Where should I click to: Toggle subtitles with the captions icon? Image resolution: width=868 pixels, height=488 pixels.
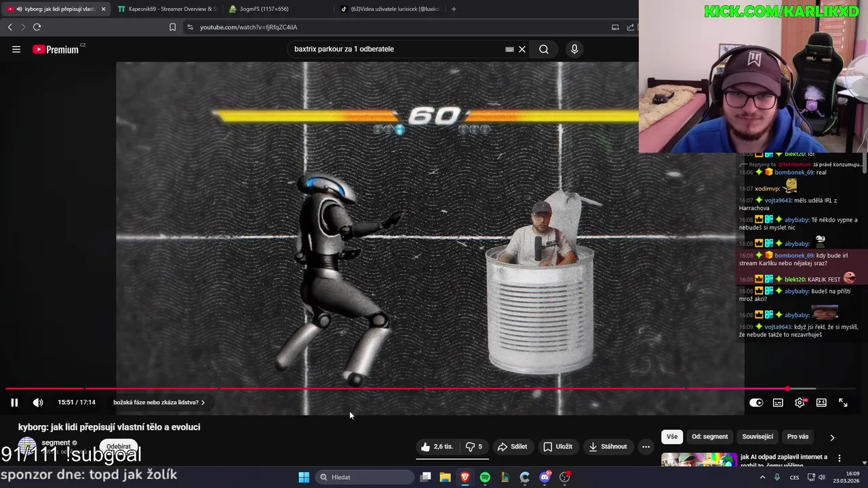(x=778, y=403)
